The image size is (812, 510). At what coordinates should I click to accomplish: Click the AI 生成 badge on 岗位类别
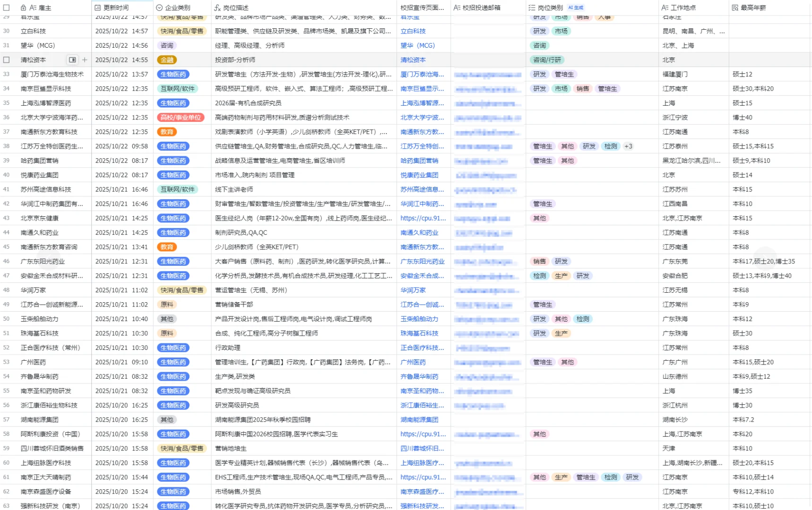576,8
